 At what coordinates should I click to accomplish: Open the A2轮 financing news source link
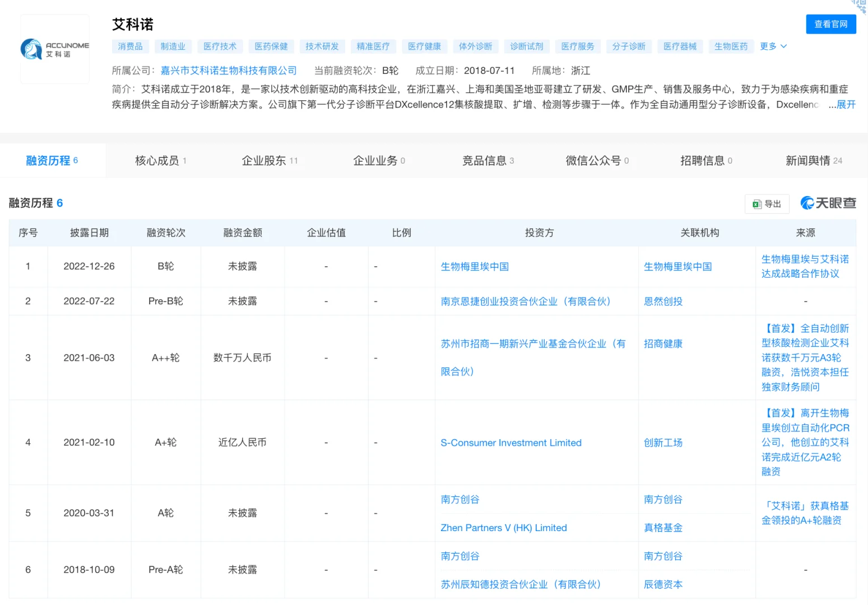[x=805, y=443]
